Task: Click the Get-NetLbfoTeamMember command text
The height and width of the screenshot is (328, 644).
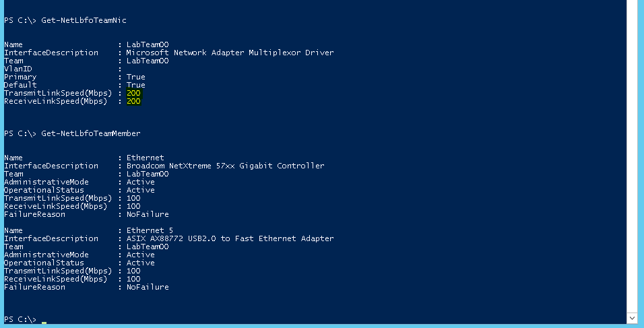Action: 90,133
